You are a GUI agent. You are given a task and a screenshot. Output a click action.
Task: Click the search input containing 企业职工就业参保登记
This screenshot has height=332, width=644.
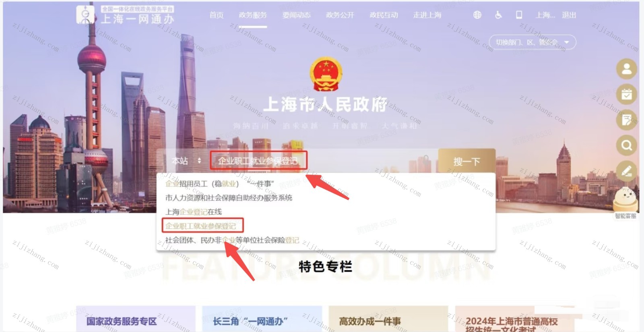click(324, 161)
